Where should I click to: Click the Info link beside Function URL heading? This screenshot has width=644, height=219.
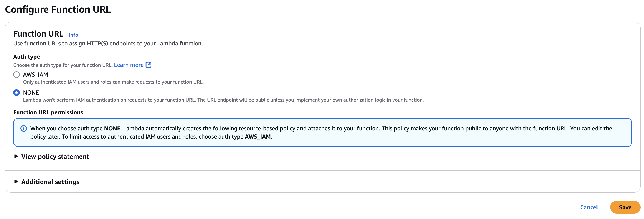pos(73,35)
